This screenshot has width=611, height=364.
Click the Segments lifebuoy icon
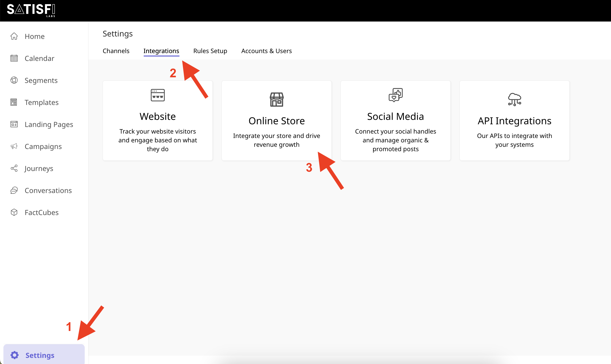coord(14,80)
